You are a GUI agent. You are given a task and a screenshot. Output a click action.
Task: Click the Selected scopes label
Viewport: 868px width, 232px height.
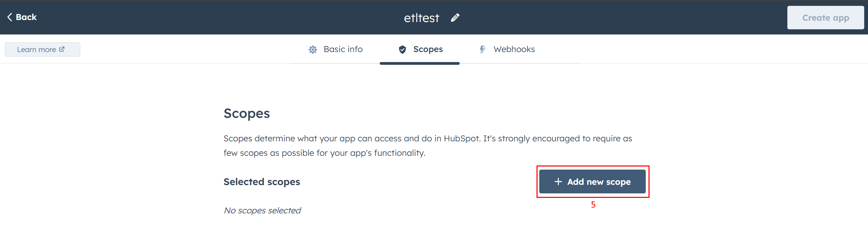pos(262,182)
